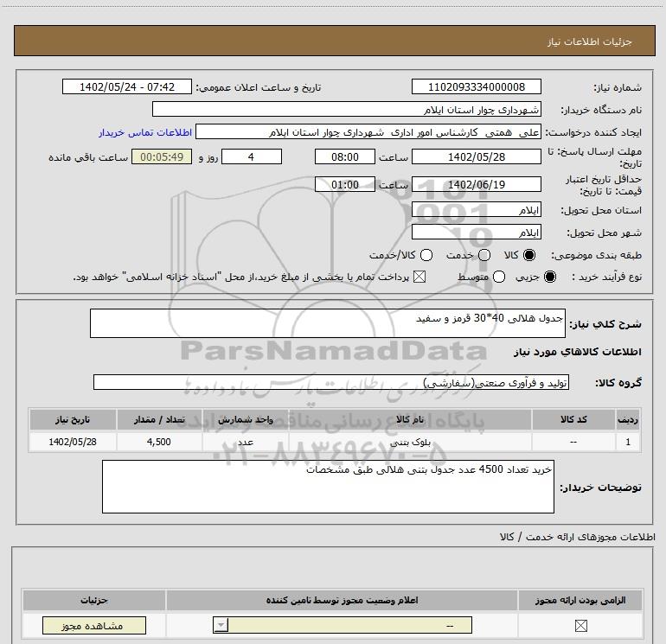This screenshot has height=644, width=666.
Task: Click the buyer organization name field
Action: pyautogui.click(x=347, y=110)
